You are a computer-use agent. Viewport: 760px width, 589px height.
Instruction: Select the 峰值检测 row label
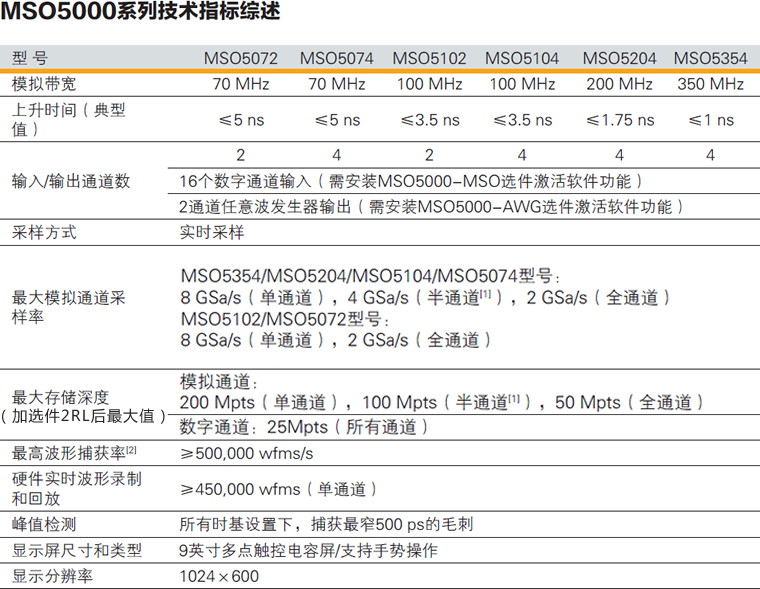[x=44, y=524]
